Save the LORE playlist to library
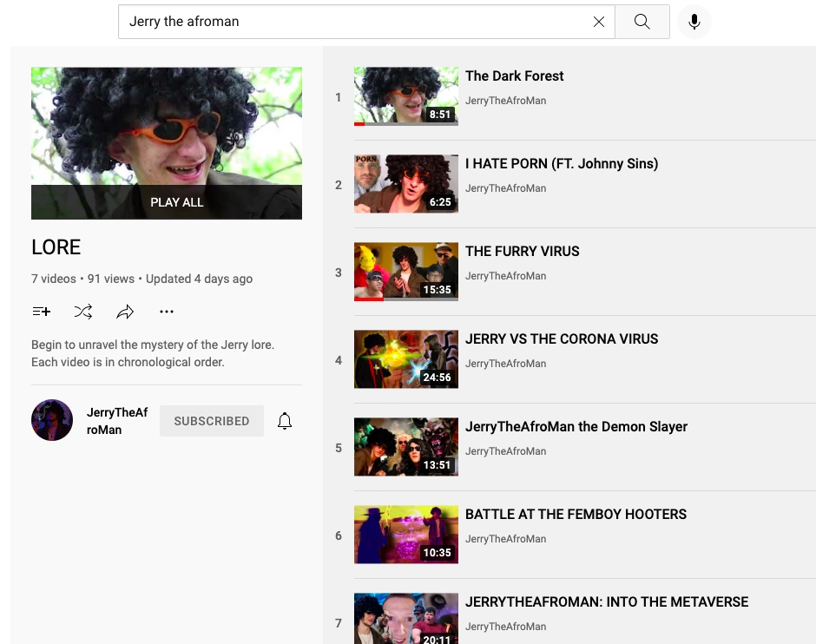This screenshot has width=816, height=644. (41, 312)
